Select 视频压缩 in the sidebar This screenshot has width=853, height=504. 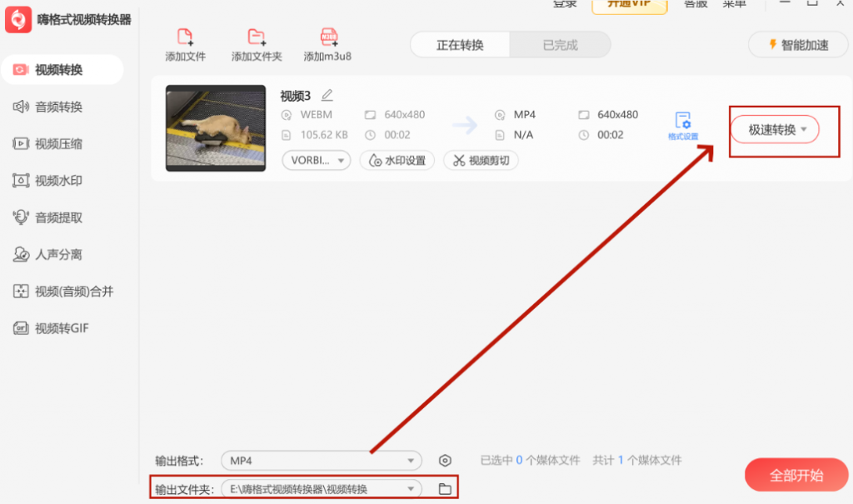click(x=58, y=143)
